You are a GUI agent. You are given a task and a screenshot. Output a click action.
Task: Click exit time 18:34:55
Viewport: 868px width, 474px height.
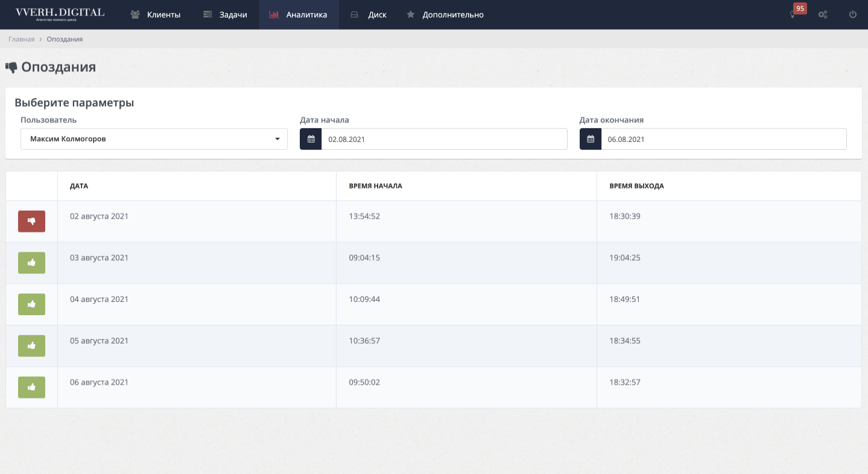click(625, 341)
